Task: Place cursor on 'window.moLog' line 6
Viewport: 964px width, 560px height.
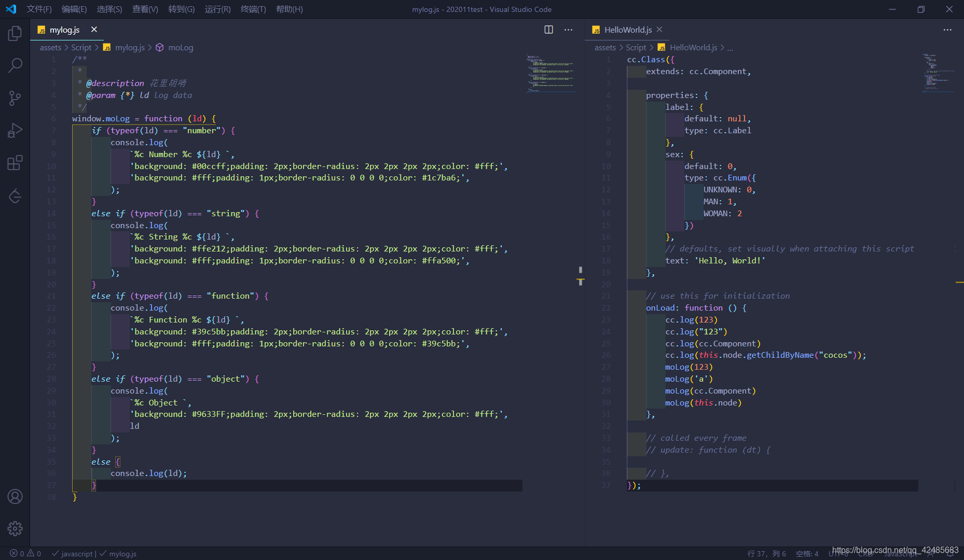Action: (101, 118)
